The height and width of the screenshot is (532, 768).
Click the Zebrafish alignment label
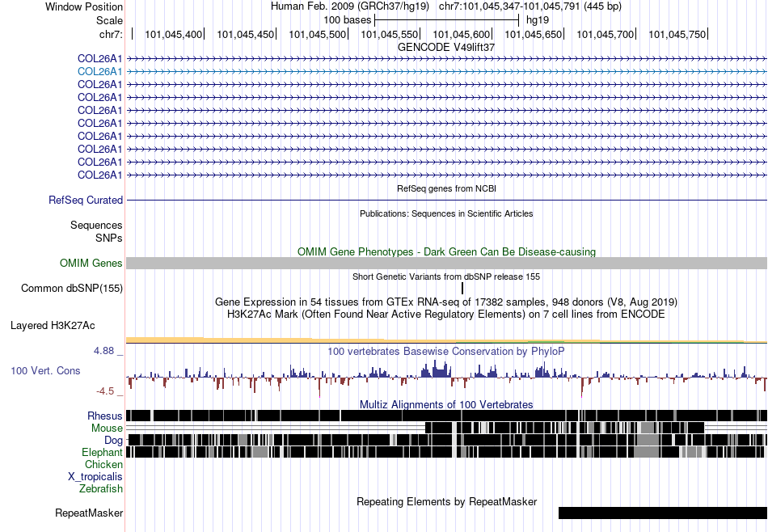pos(101,488)
